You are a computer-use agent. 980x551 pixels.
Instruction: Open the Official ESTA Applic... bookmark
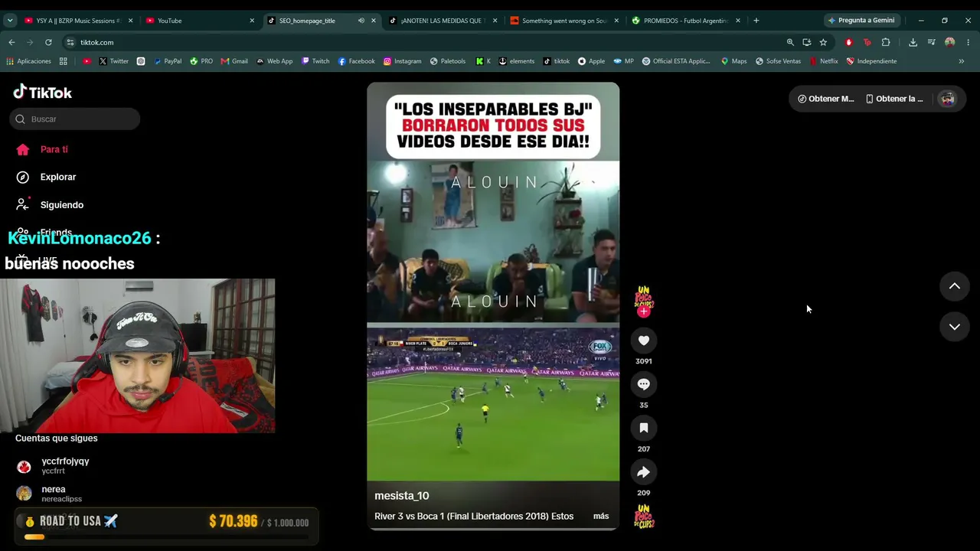pos(676,61)
